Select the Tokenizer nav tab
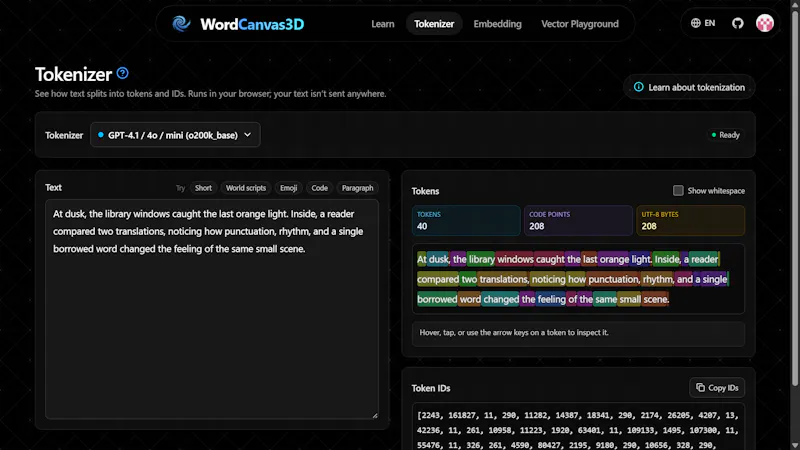This screenshot has width=800, height=450. [434, 23]
